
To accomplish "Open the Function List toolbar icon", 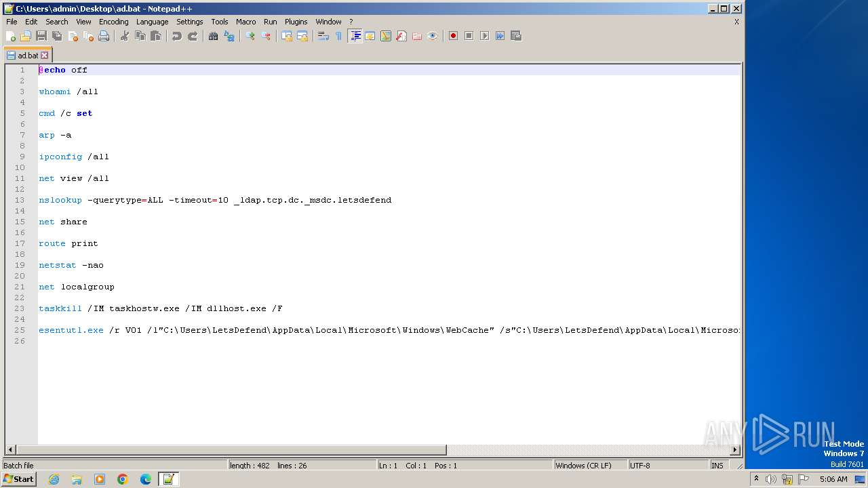I will [401, 36].
